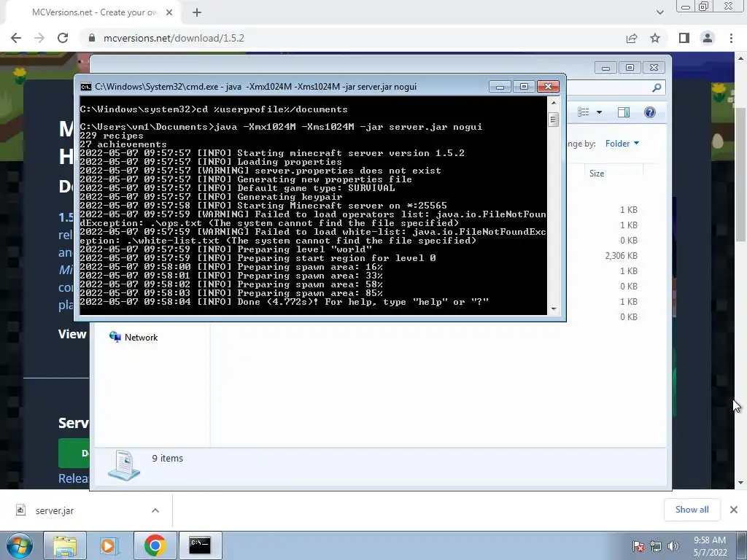Open the Windows Start menu
The height and width of the screenshot is (560, 747).
pyautogui.click(x=19, y=545)
